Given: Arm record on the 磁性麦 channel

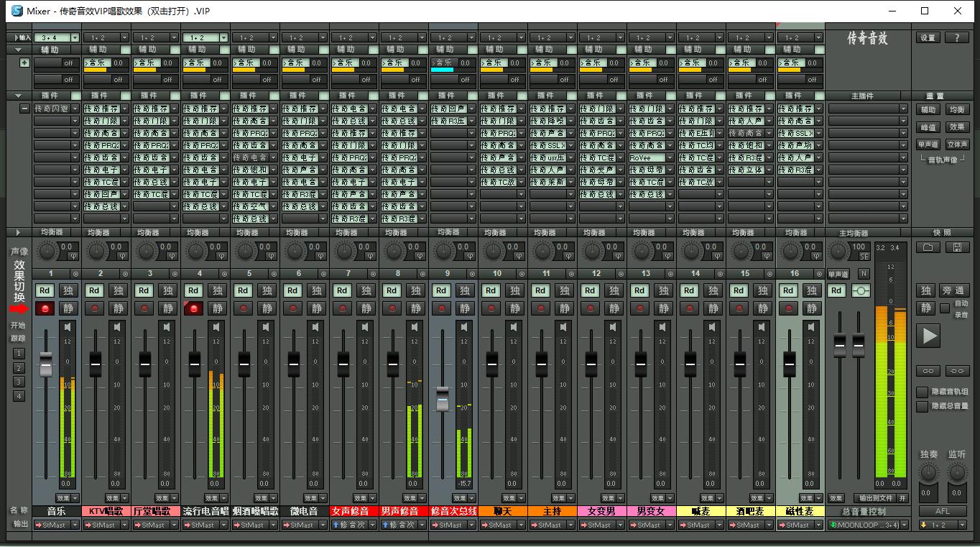Looking at the screenshot, I should pos(789,308).
